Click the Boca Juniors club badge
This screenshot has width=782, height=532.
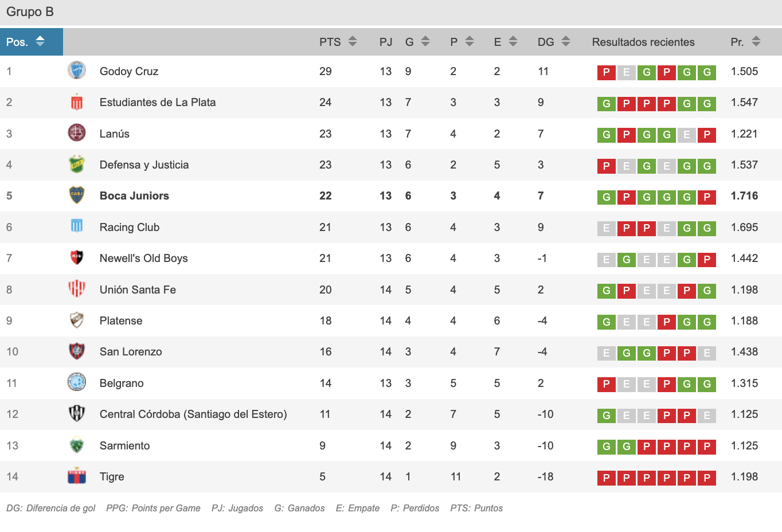coord(77,195)
